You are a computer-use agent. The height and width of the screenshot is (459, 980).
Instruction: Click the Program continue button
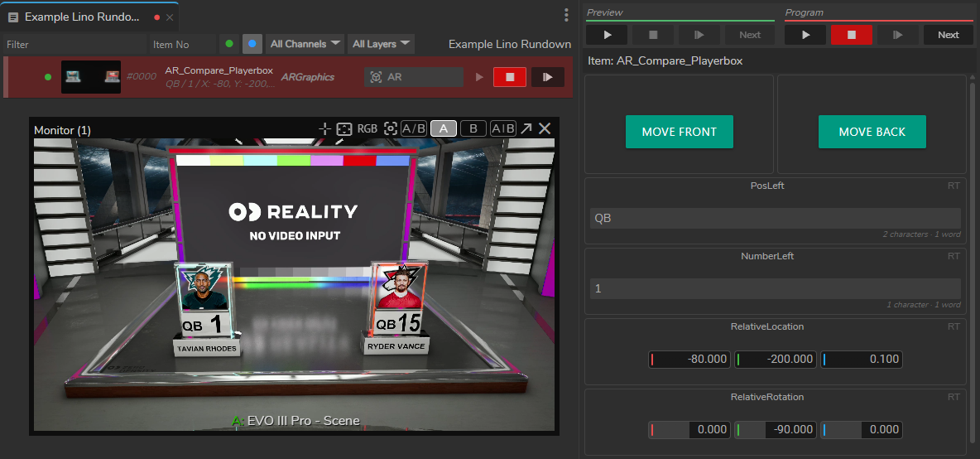tap(897, 35)
